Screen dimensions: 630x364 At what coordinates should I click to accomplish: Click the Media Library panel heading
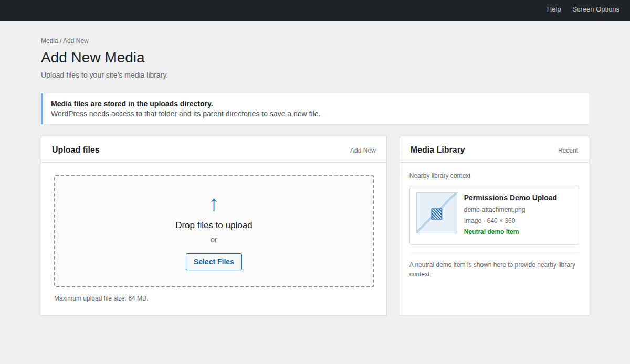coord(438,150)
